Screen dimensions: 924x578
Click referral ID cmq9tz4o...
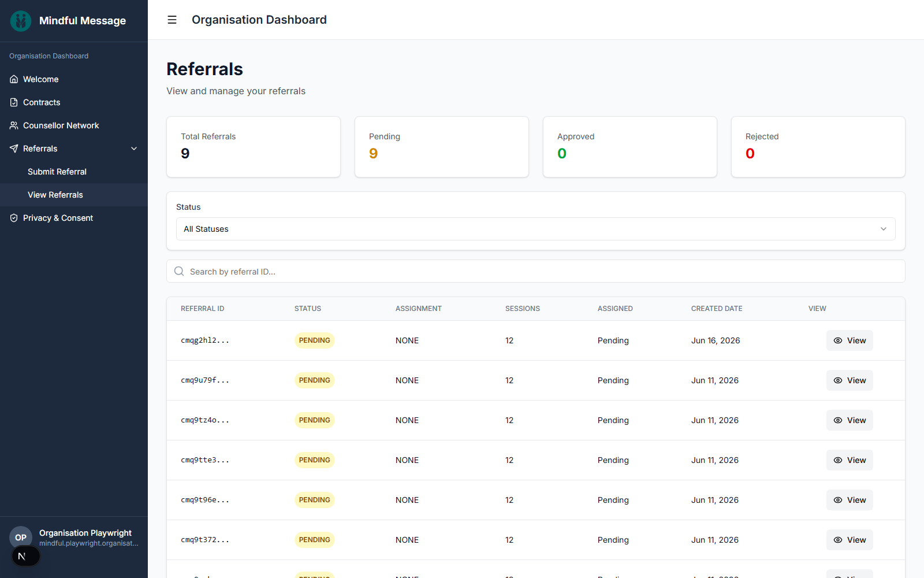[x=205, y=420]
